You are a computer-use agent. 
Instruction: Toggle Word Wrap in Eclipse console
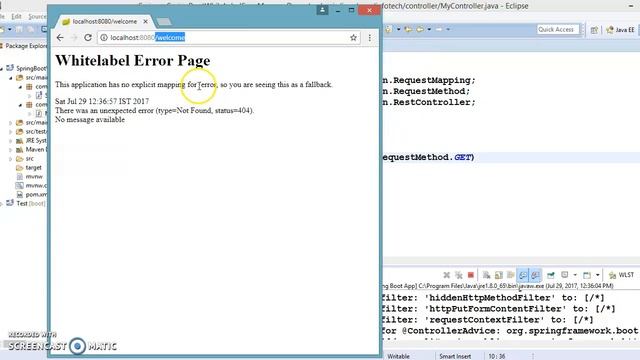(x=510, y=275)
